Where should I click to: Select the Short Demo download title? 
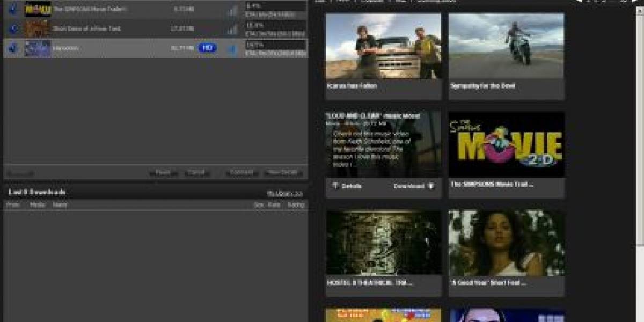click(86, 28)
